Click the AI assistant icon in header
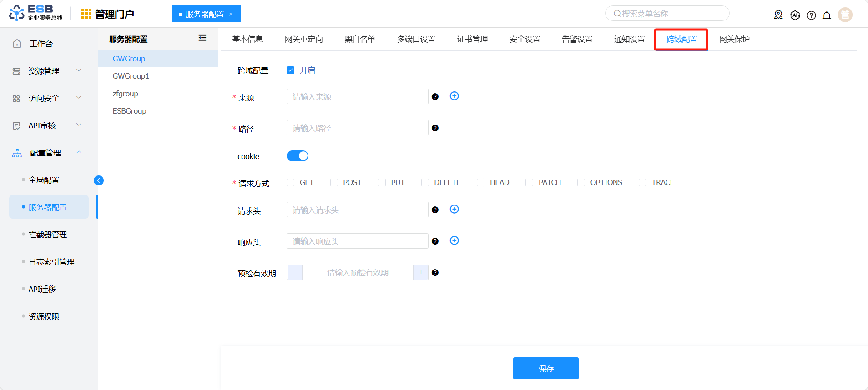This screenshot has width=868, height=390. pos(795,15)
